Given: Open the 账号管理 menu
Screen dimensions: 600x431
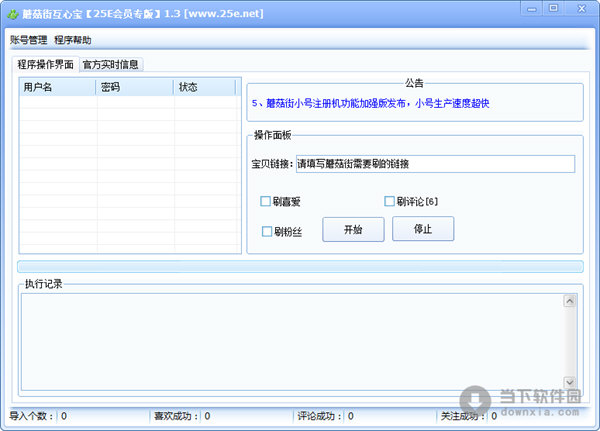Looking at the screenshot, I should click(x=28, y=40).
